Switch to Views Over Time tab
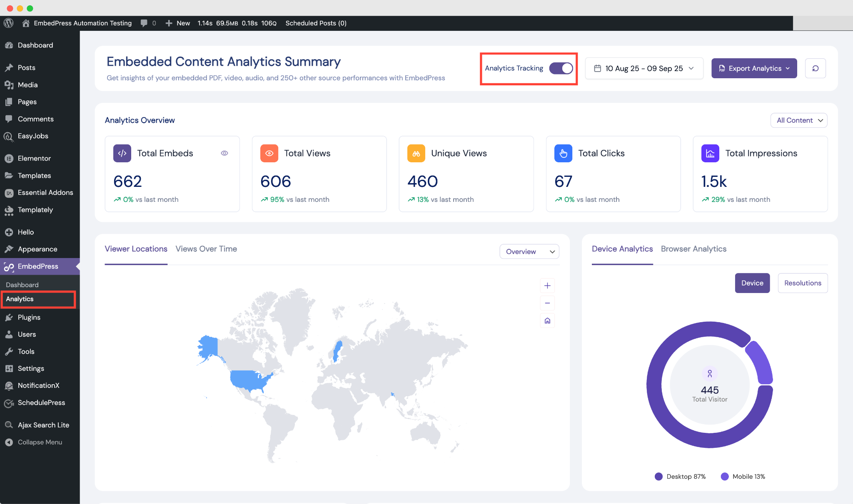The height and width of the screenshot is (504, 853). point(206,249)
